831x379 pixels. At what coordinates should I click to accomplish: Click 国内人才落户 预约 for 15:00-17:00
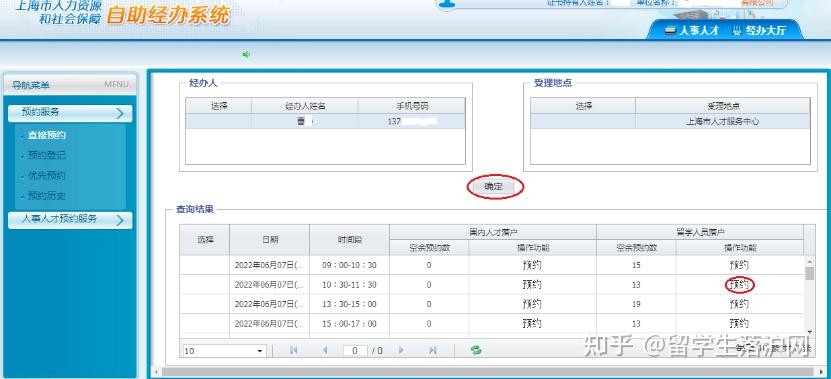tap(532, 323)
